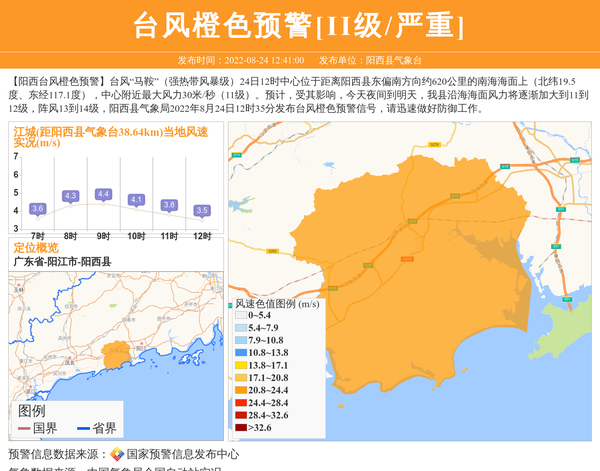Click the 4.1 wind speed marker
Viewport: 600px width, 471px height.
point(136,200)
